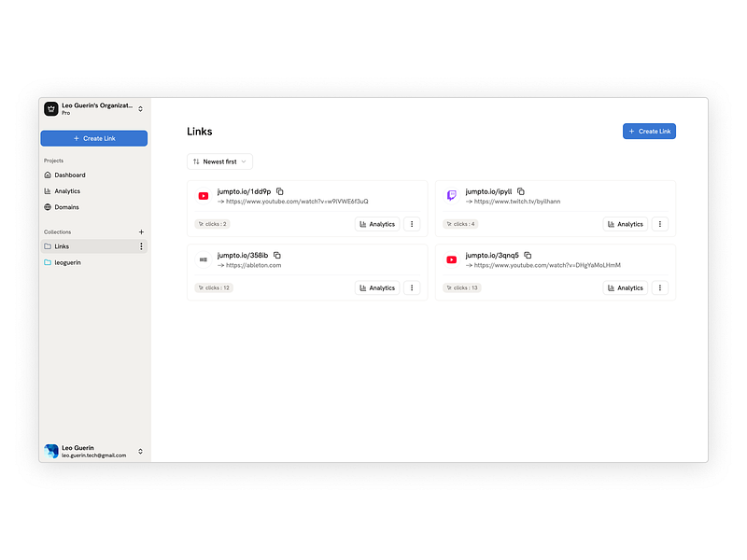Select the Links collection
Image resolution: width=747 pixels, height=560 pixels.
click(x=94, y=246)
